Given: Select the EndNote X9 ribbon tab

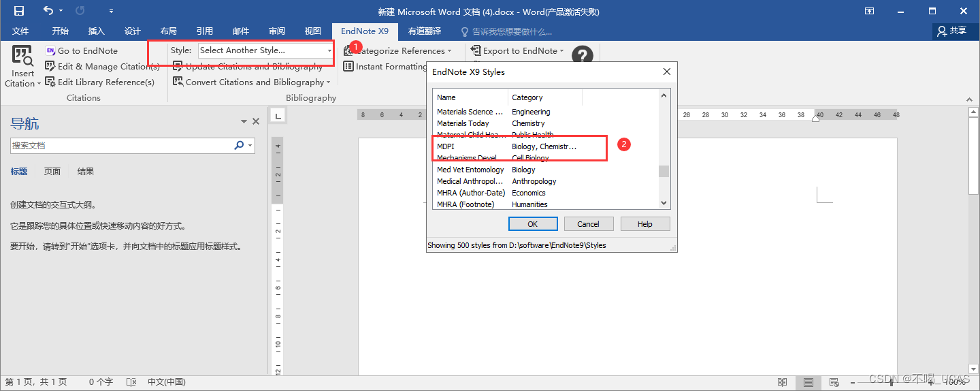Looking at the screenshot, I should point(365,31).
